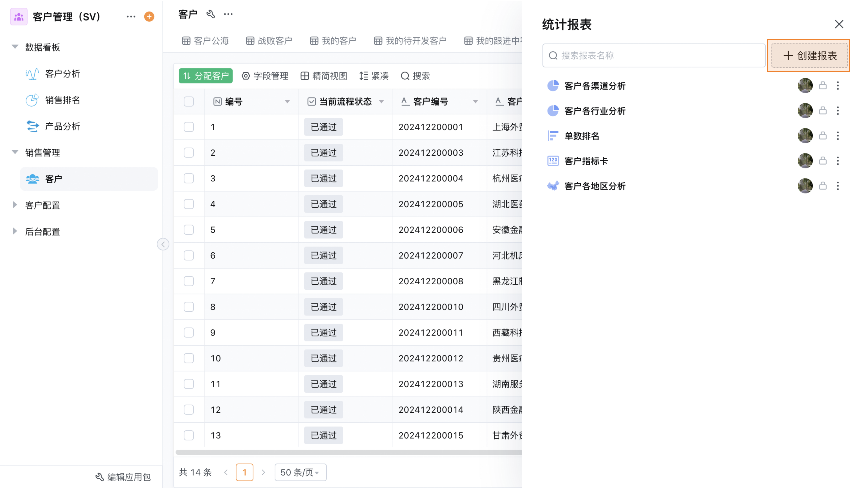
Task: Click page number 1 in pagination
Action: pos(245,473)
